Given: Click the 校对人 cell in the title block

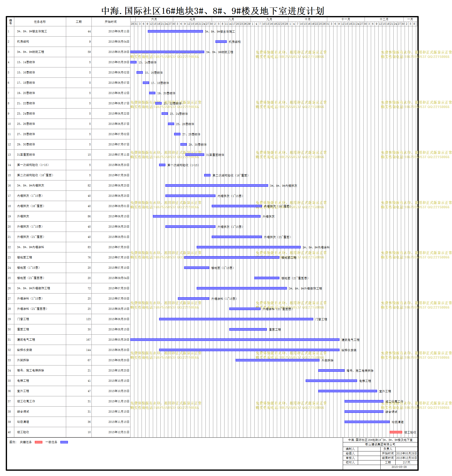Looking at the screenshot, I should point(350,462).
